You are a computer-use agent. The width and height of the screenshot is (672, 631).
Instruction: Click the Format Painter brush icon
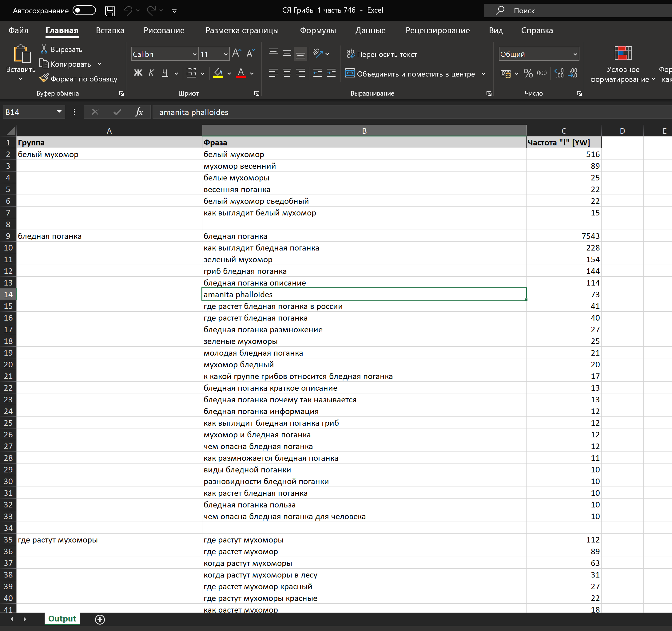pyautogui.click(x=44, y=78)
